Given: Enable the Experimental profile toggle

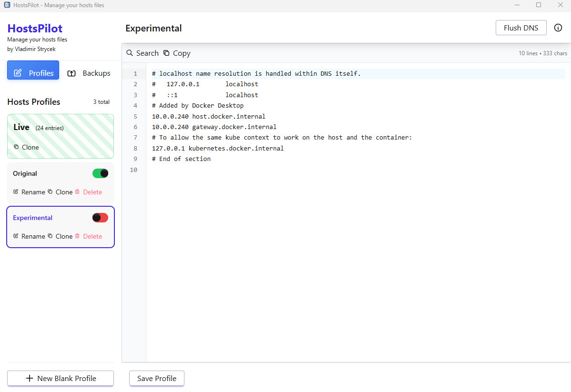Looking at the screenshot, I should coord(100,218).
